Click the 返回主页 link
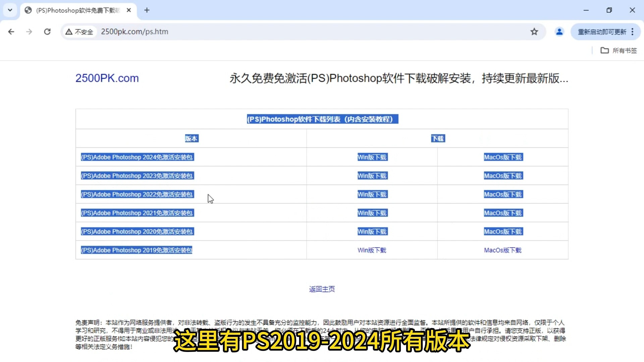Image resolution: width=644 pixels, height=362 pixels. coord(322,289)
